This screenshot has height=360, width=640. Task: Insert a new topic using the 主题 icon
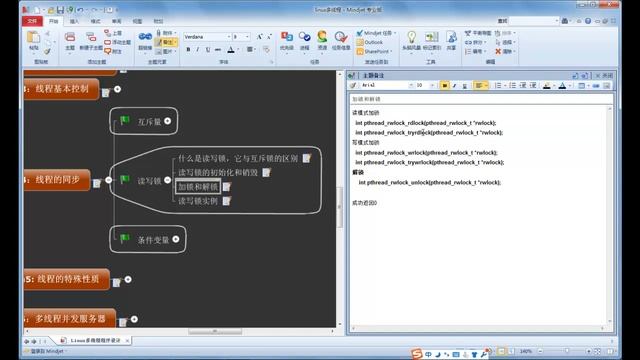70,38
